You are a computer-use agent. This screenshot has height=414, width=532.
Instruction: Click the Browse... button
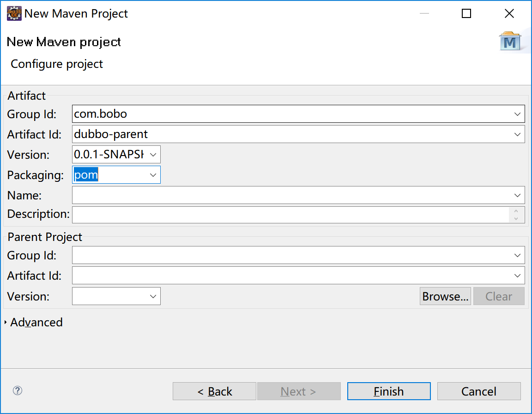pyautogui.click(x=445, y=296)
